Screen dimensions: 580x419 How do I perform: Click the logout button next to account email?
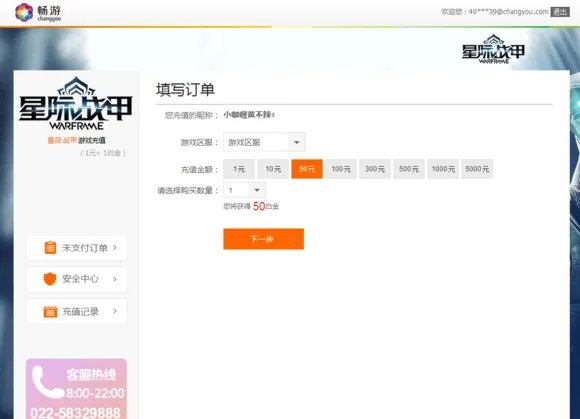pos(560,12)
